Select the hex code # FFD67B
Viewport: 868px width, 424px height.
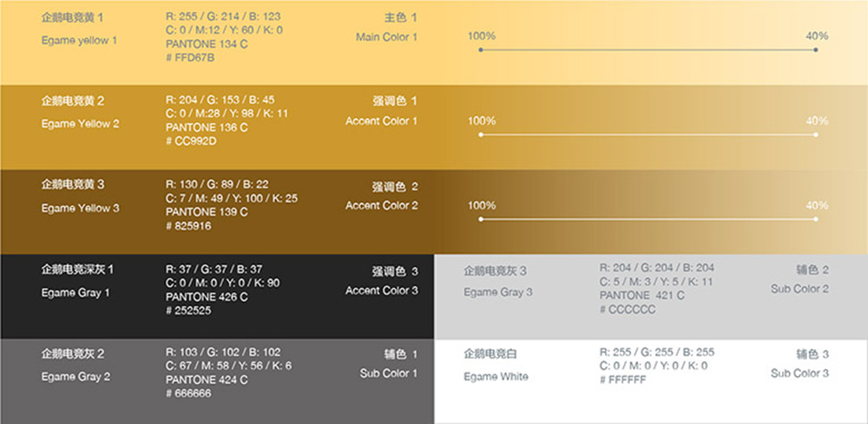click(190, 57)
